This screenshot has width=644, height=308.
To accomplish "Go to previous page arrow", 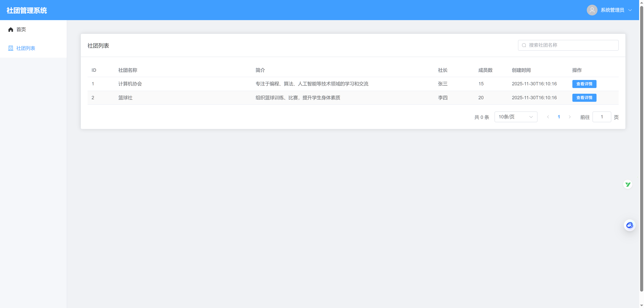I will pyautogui.click(x=548, y=117).
